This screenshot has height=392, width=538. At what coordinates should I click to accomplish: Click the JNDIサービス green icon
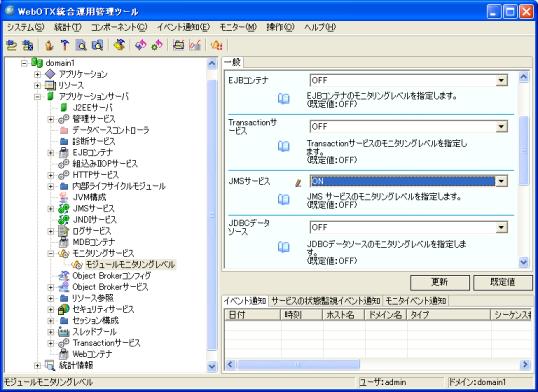[x=64, y=219]
